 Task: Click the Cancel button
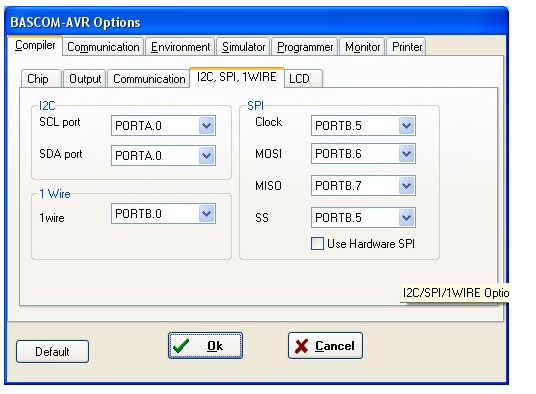325,346
